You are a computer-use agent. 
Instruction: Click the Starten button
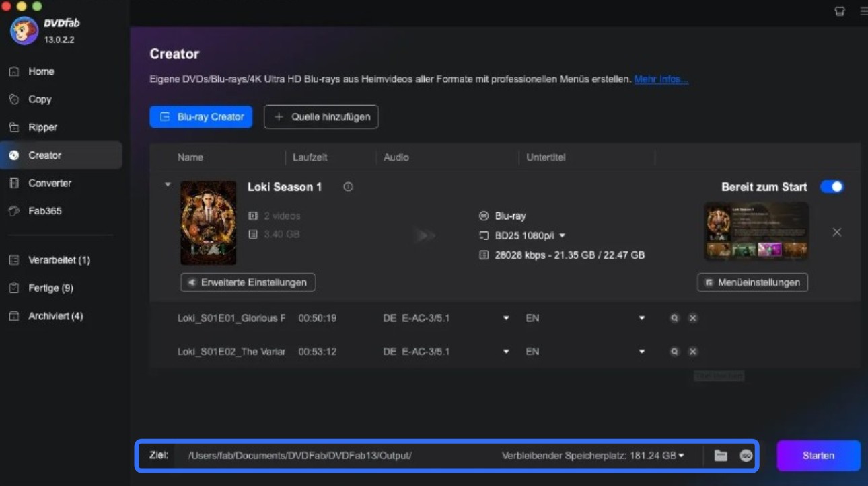coord(818,456)
